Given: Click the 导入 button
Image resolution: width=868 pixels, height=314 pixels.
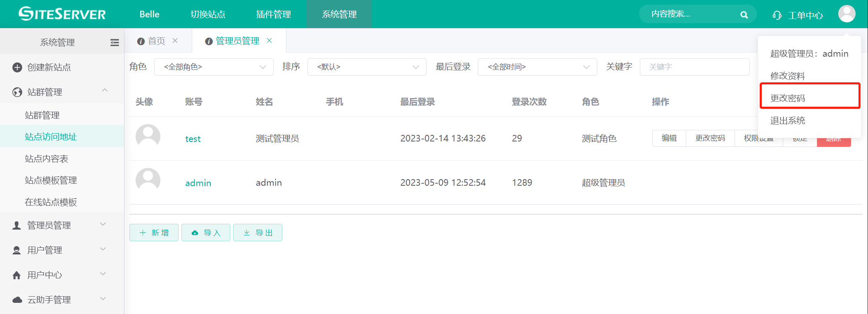Looking at the screenshot, I should coord(206,233).
